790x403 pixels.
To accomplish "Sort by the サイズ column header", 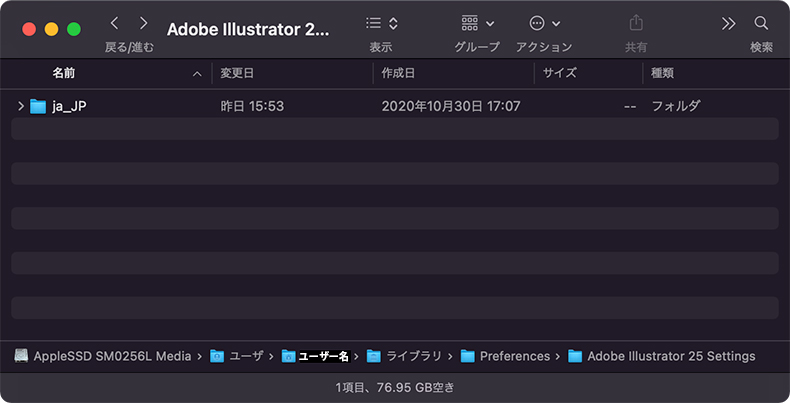I will click(x=559, y=73).
